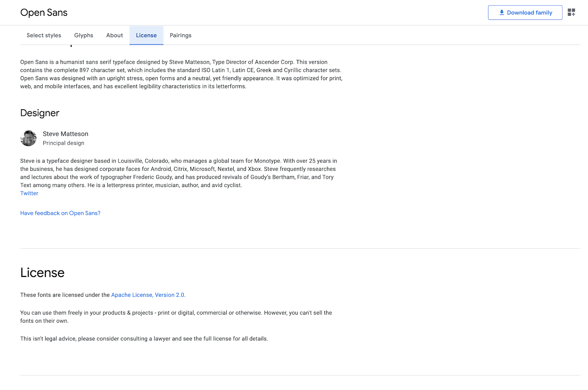
Task: Open the selected families grid icon
Action: click(x=571, y=13)
